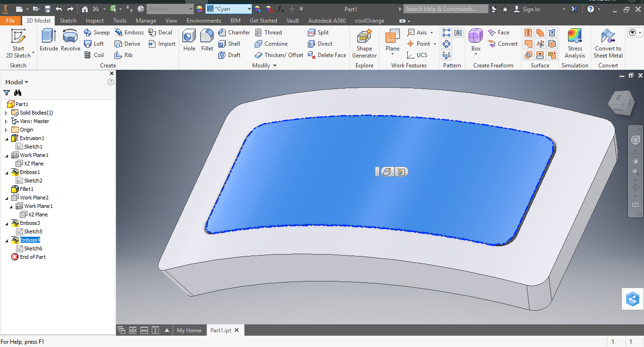Select the Hole tool
The width and height of the screenshot is (644, 347).
click(189, 40)
